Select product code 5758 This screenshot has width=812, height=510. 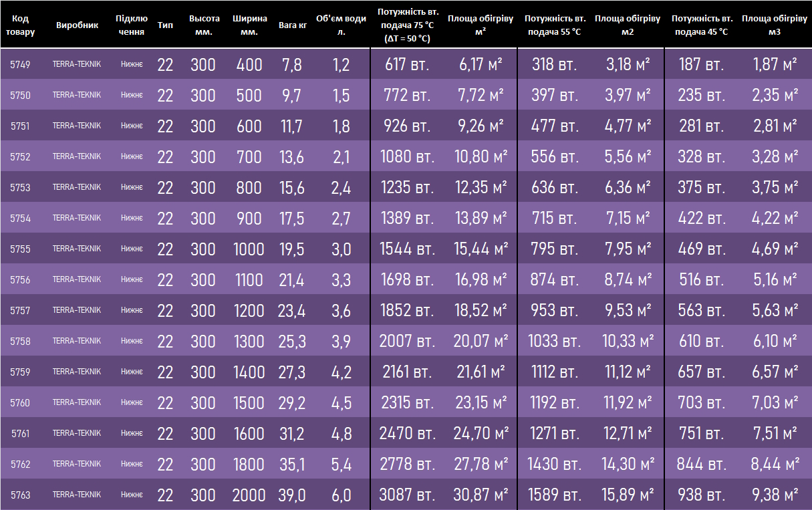[x=20, y=342]
